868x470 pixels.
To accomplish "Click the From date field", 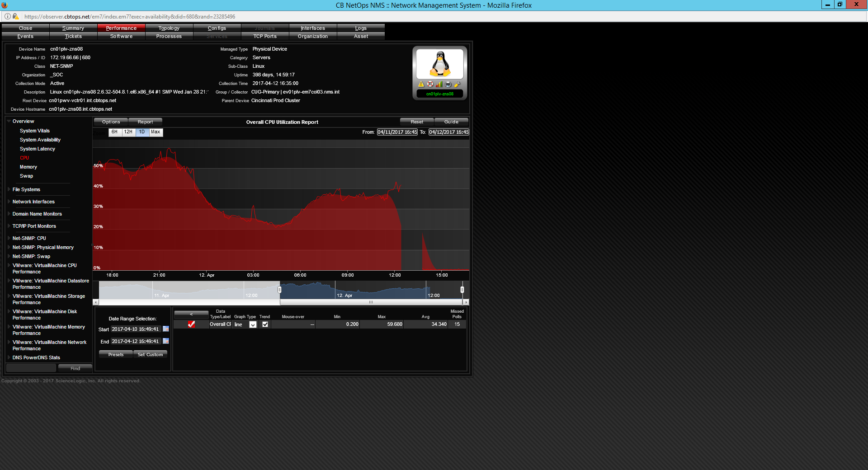I will [x=397, y=132].
